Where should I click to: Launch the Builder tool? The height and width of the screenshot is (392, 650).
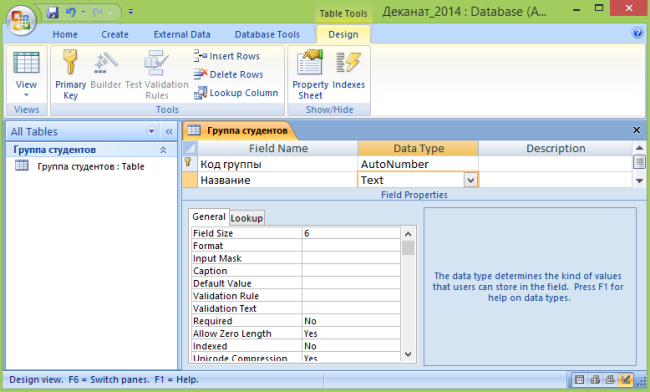[x=106, y=70]
